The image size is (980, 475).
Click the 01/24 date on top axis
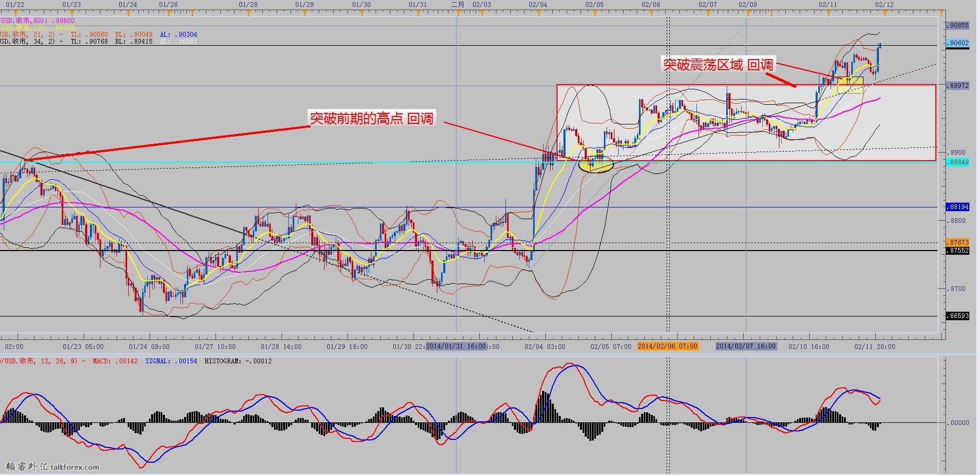tap(128, 4)
